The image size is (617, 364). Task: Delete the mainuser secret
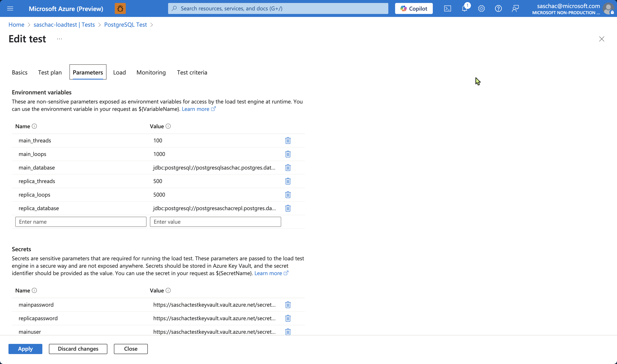[x=288, y=332]
